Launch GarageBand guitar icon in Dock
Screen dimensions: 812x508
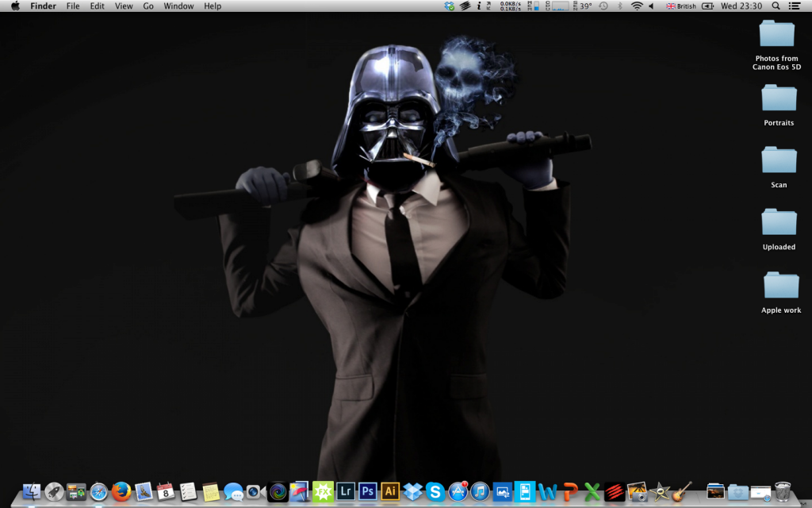(682, 491)
